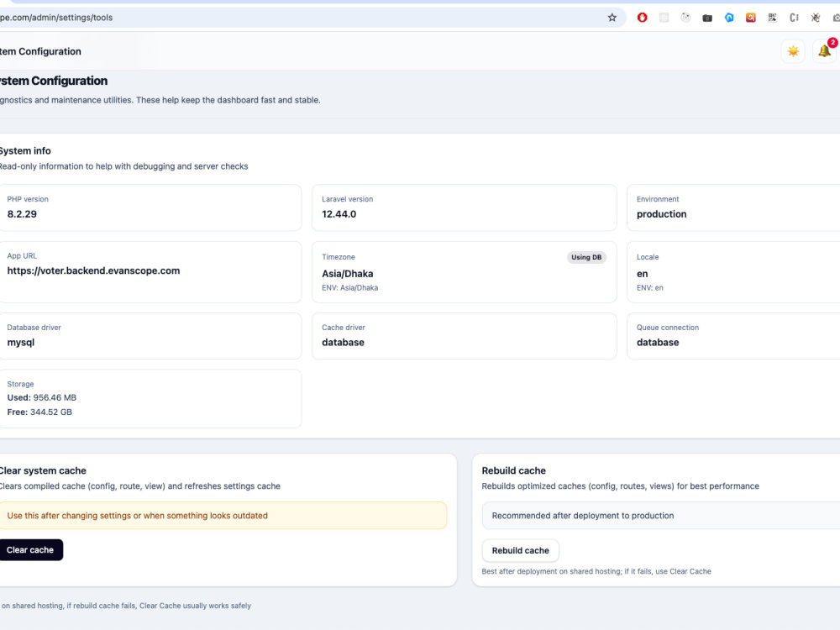Click the Environment production card
840x630 pixels.
(733, 207)
